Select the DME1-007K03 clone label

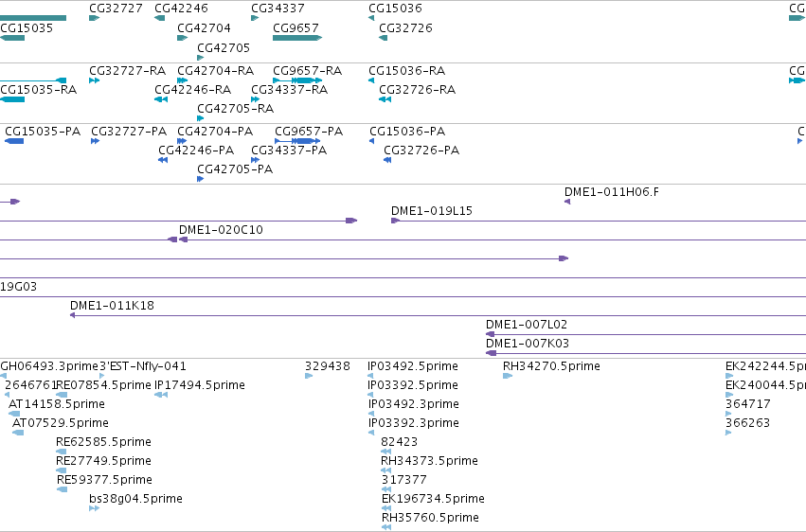(528, 343)
